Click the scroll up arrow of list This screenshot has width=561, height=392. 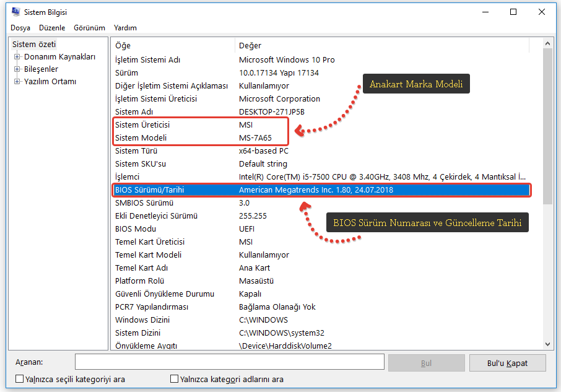coord(547,44)
